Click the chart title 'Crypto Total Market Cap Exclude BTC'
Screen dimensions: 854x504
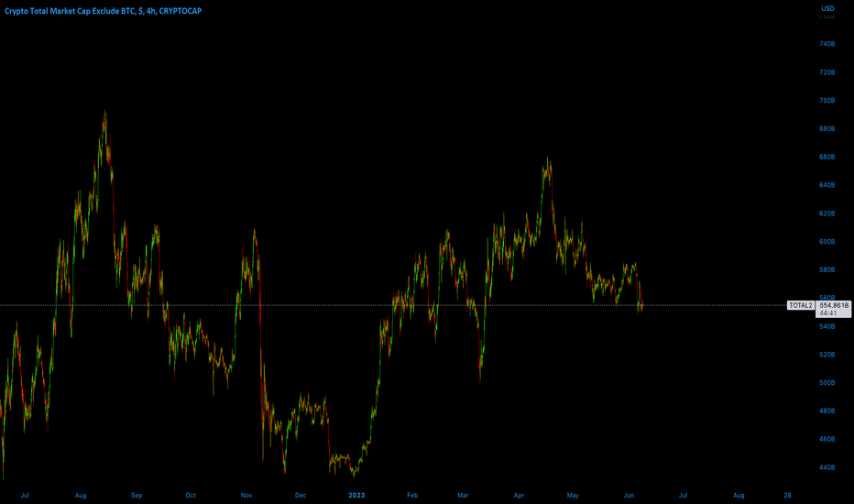[x=71, y=11]
